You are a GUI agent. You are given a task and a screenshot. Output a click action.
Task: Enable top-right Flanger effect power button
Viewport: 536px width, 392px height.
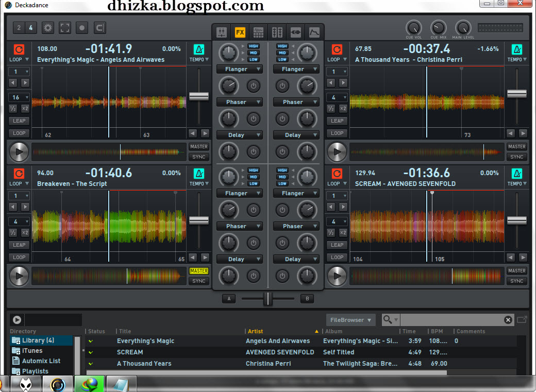282,86
